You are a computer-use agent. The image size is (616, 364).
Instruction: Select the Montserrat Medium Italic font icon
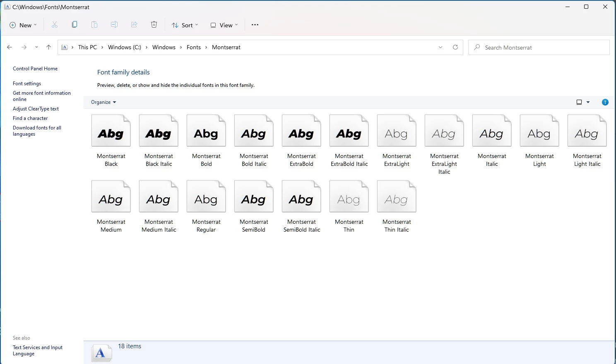(x=159, y=196)
